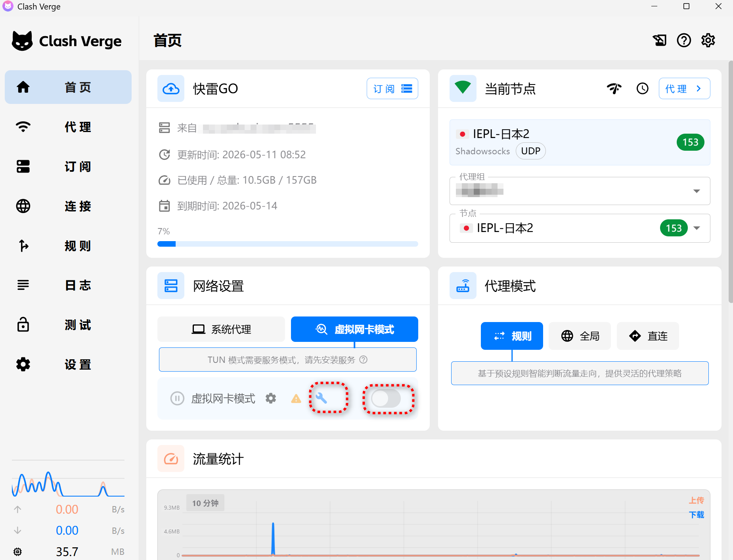Click the yellow warning triangle icon
The image size is (733, 560).
pyautogui.click(x=296, y=399)
